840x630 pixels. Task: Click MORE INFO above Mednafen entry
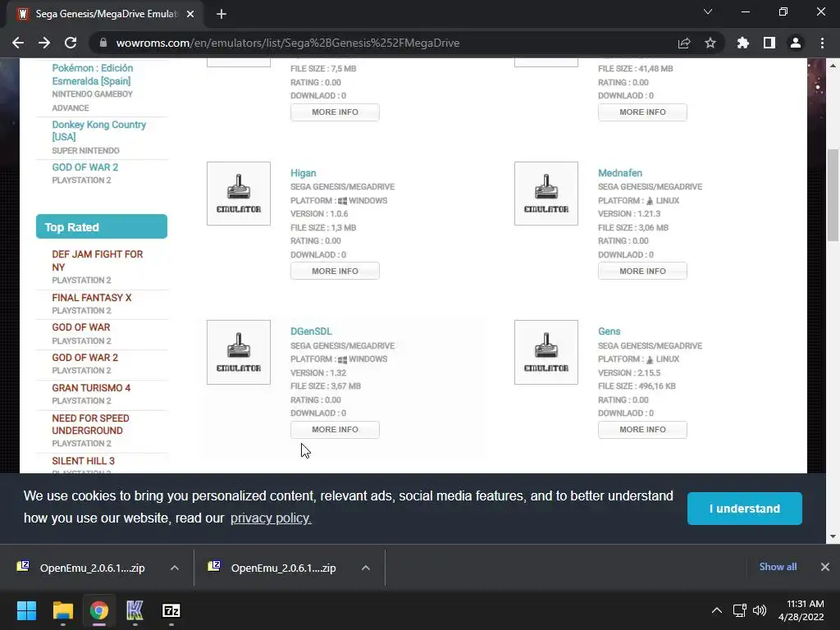[642, 112]
